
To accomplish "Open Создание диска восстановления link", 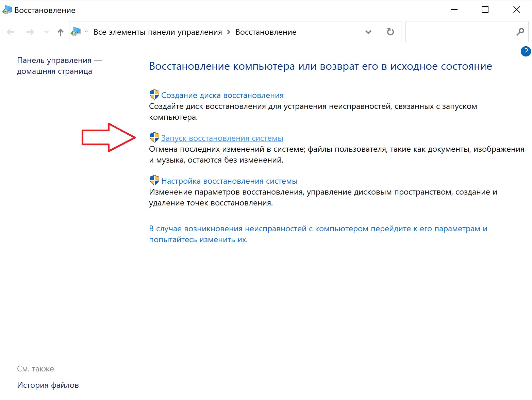I will pos(222,95).
